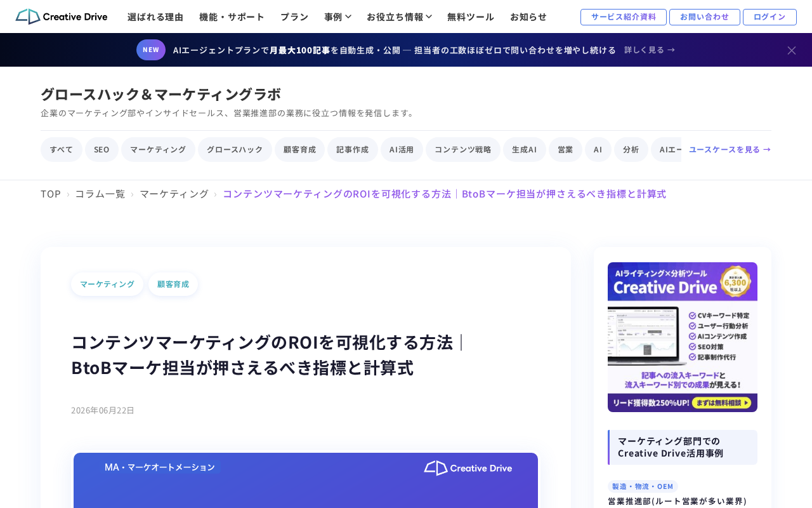Click the Creative Drive logo in header
Viewport: 812px width, 508px height.
(x=62, y=17)
